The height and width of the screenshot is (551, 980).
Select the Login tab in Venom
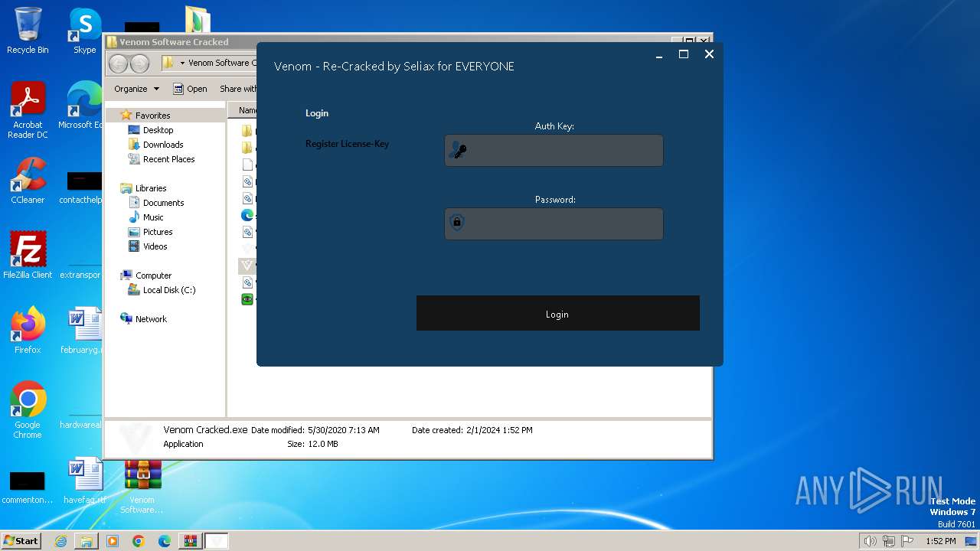point(317,113)
